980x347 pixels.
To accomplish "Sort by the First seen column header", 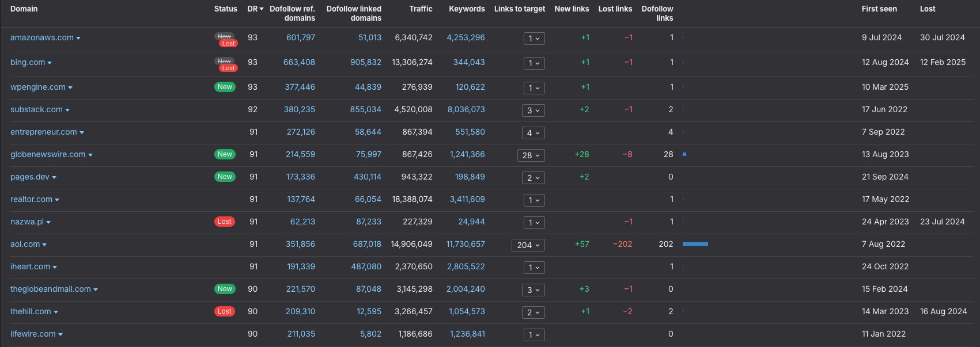I will [879, 9].
